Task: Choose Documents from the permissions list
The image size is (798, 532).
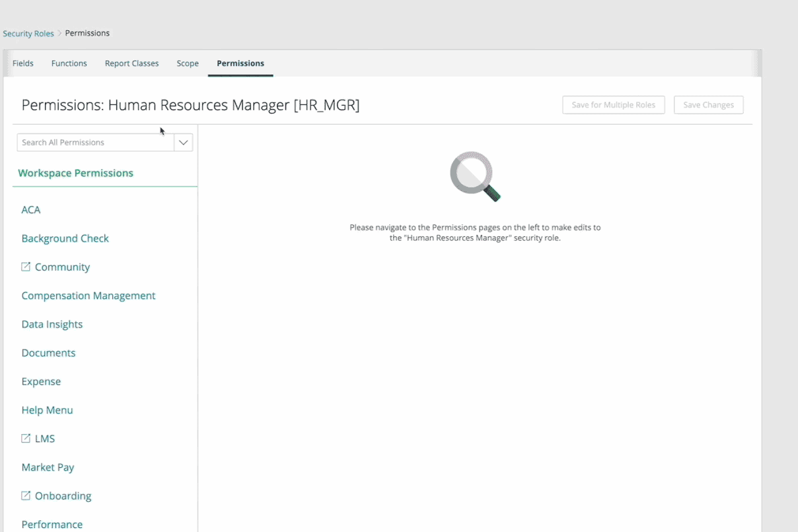Action: click(x=48, y=353)
